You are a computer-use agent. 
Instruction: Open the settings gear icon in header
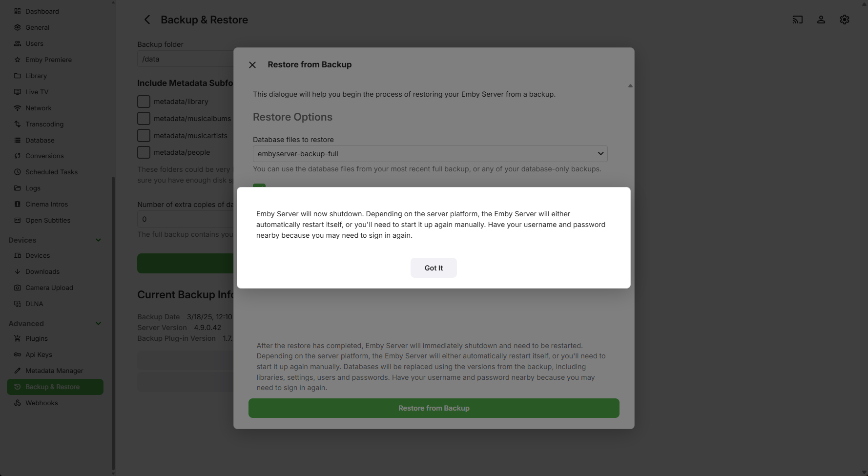tap(845, 20)
